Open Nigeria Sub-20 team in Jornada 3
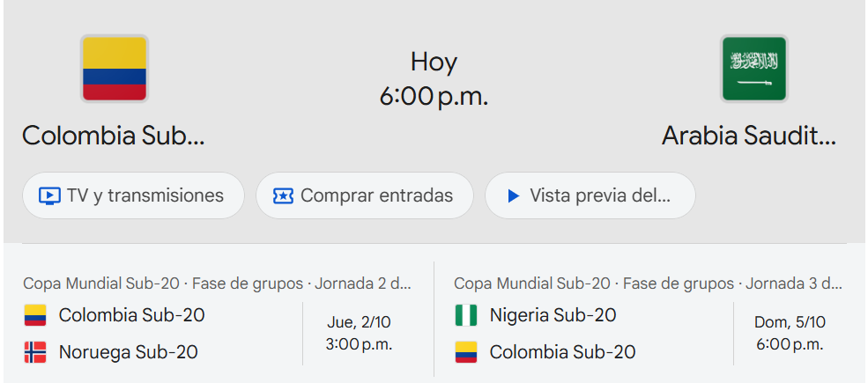 point(553,315)
